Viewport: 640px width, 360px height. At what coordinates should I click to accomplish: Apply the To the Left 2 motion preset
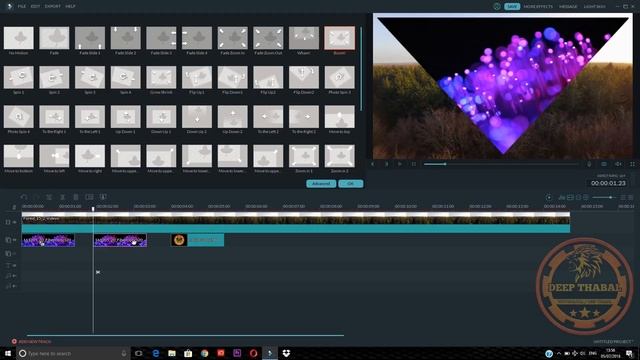268,117
